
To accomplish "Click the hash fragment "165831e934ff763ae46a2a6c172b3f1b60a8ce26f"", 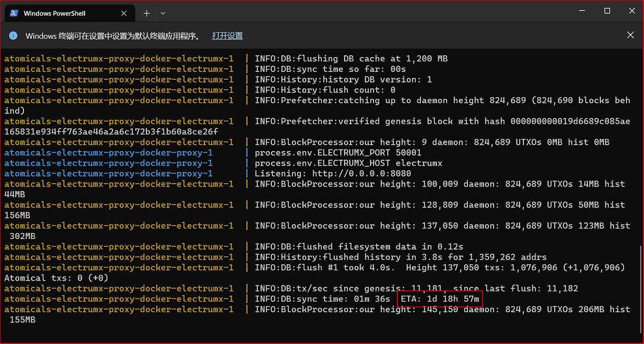I will [x=111, y=132].
